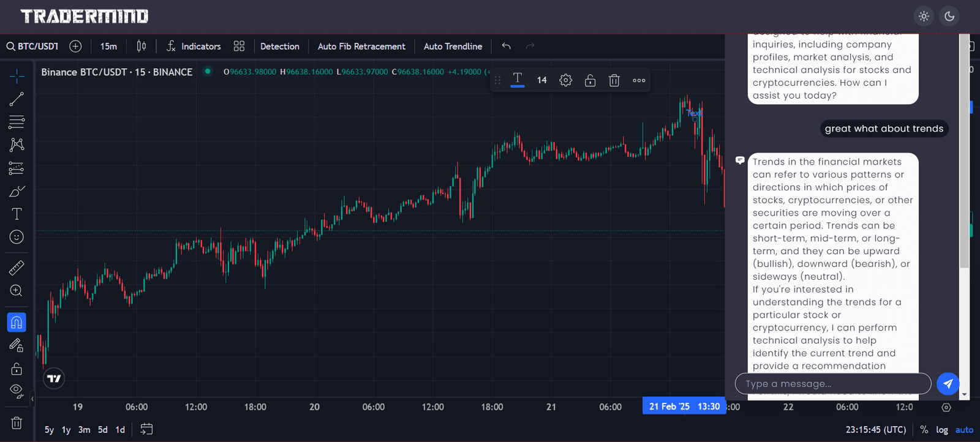Change text color in the floating toolbar
The height and width of the screenshot is (442, 980).
[x=518, y=80]
